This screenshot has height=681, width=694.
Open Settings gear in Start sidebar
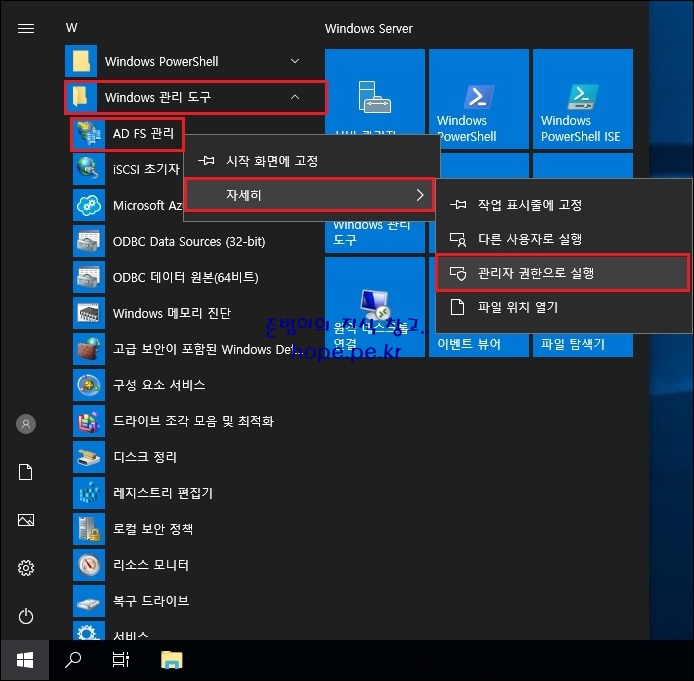(26, 568)
